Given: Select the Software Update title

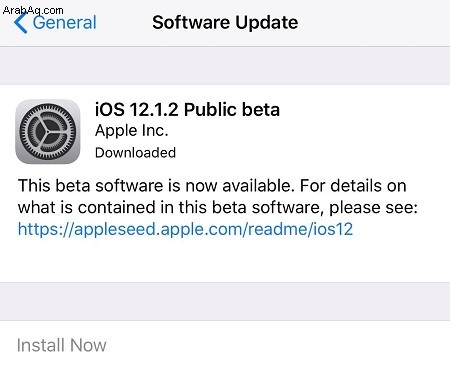Looking at the screenshot, I should point(225,23).
